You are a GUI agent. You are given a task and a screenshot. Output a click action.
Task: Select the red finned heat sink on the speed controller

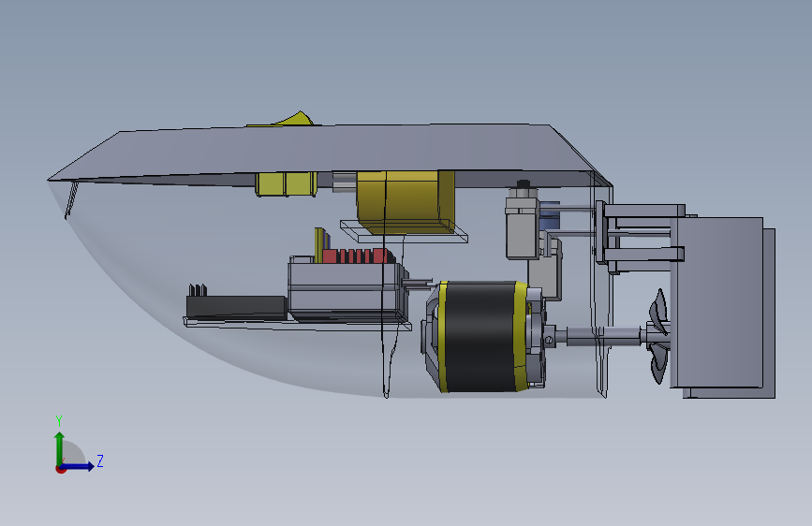357,256
